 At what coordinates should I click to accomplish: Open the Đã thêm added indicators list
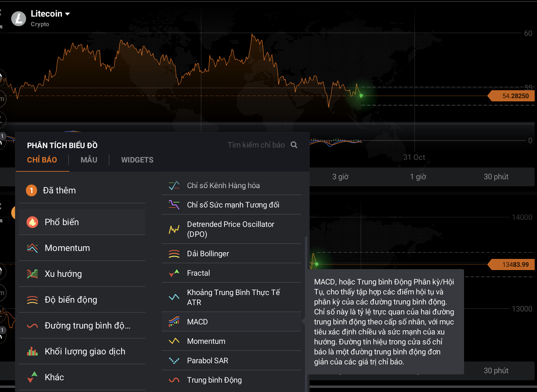[x=59, y=190]
